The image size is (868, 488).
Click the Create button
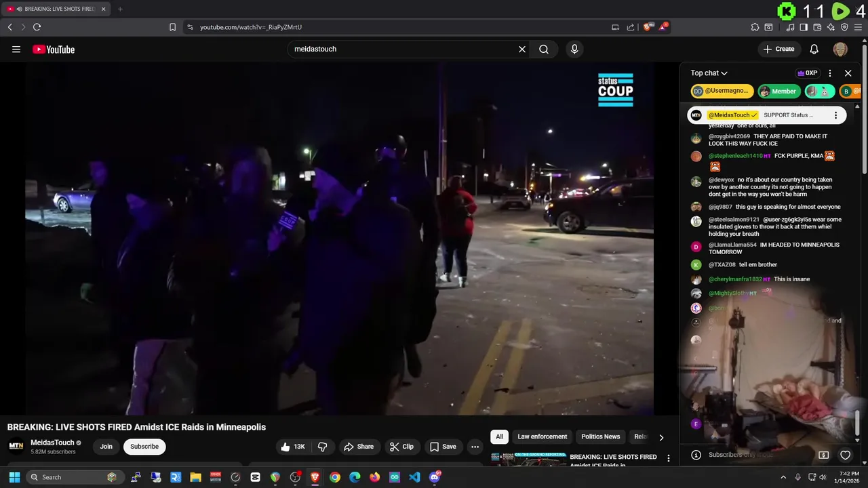tap(778, 49)
